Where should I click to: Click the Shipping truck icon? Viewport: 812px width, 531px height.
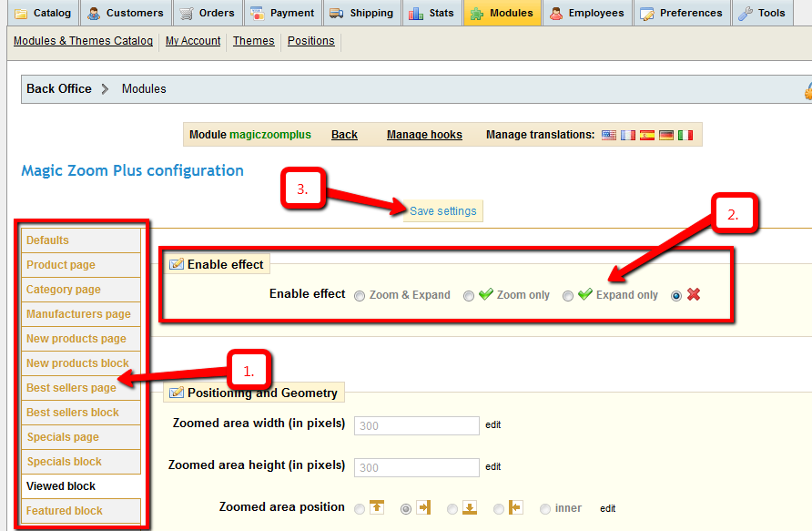pos(337,14)
